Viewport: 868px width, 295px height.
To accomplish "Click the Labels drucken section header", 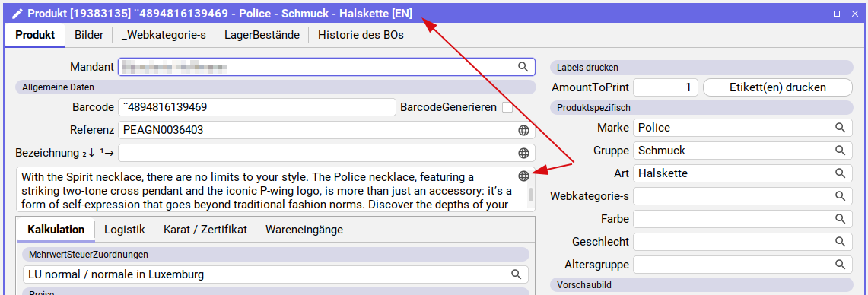I will click(x=701, y=68).
